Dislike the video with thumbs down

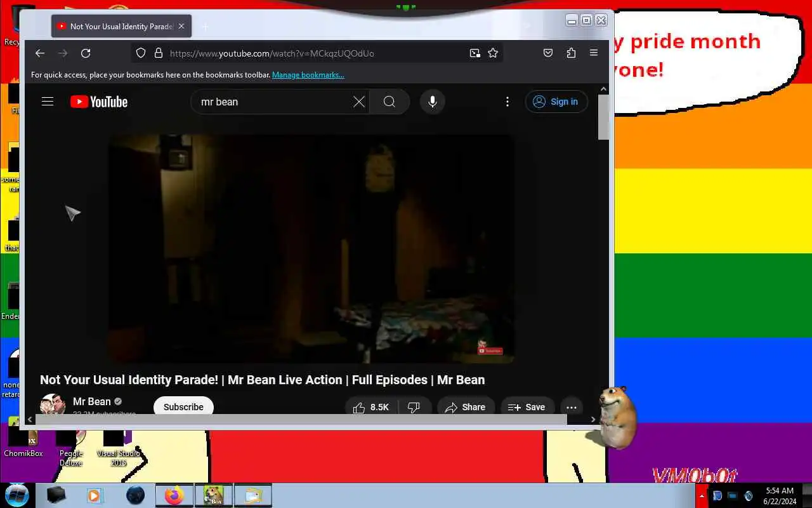pos(414,407)
